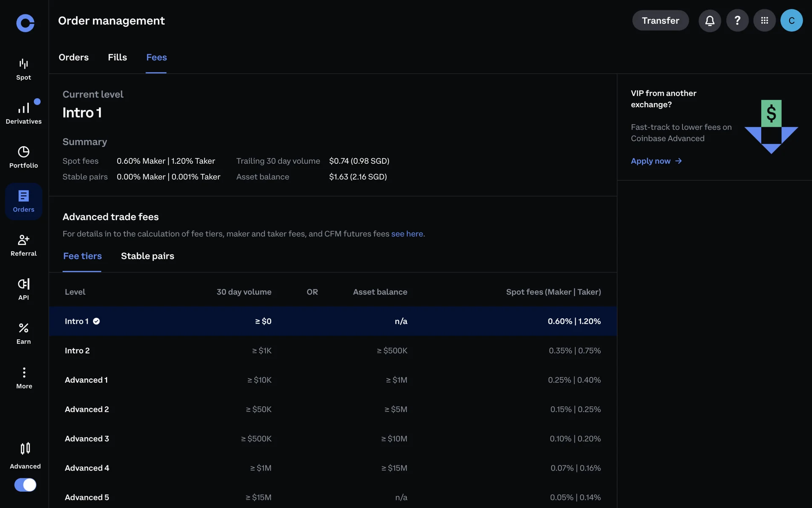Image resolution: width=812 pixels, height=508 pixels.
Task: Open the help question mark menu
Action: click(737, 20)
